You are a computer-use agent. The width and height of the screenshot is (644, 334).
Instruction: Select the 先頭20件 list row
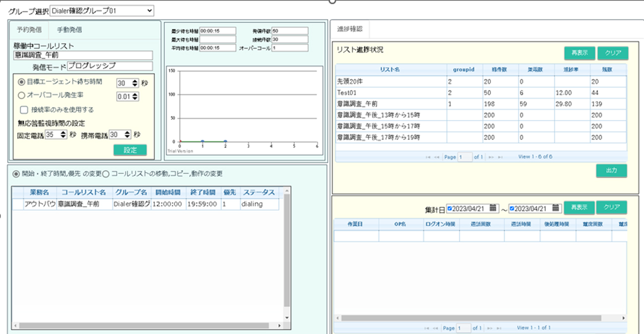[481, 82]
